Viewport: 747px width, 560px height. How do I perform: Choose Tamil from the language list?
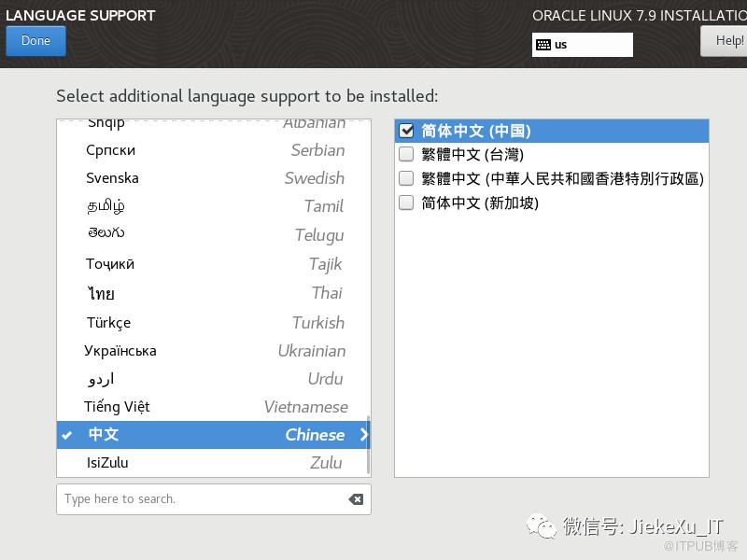tap(214, 206)
